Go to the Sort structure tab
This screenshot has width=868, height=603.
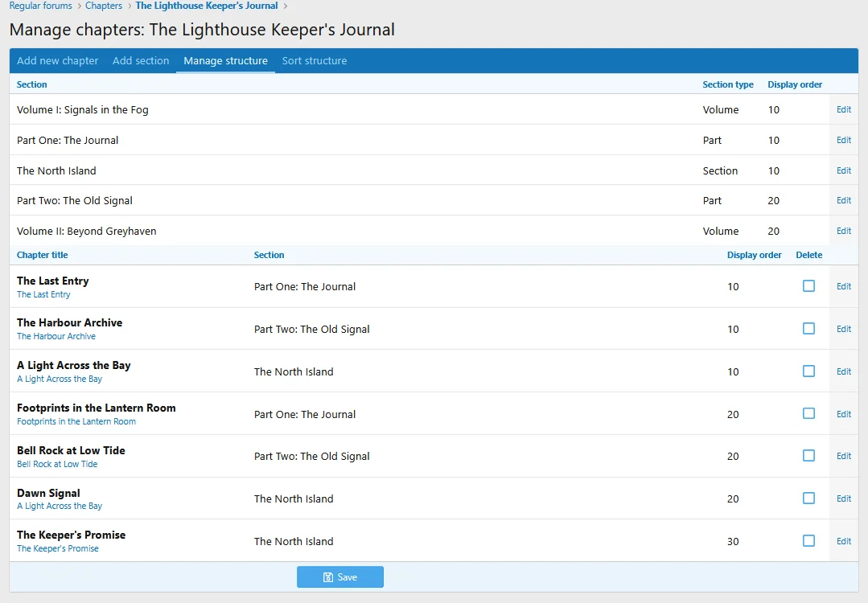tap(315, 61)
